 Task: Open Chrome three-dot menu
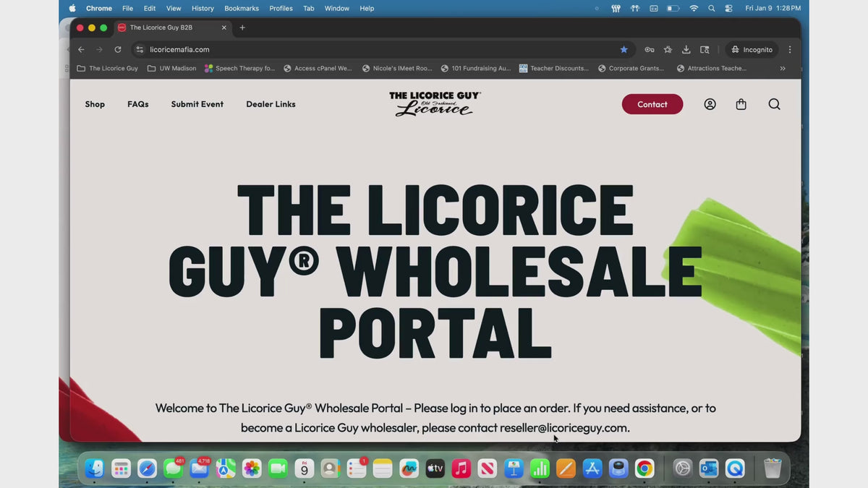[x=790, y=50]
